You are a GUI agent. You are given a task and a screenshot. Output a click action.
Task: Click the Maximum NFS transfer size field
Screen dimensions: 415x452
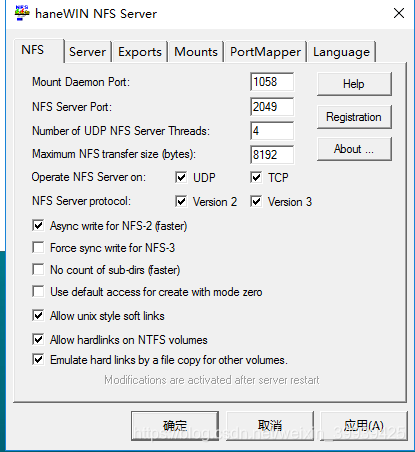point(272,155)
